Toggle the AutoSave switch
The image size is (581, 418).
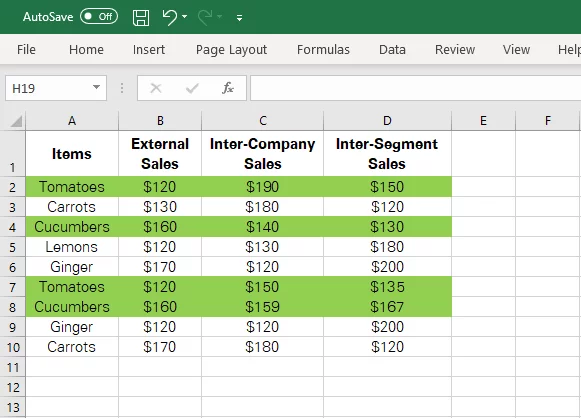pyautogui.click(x=99, y=17)
